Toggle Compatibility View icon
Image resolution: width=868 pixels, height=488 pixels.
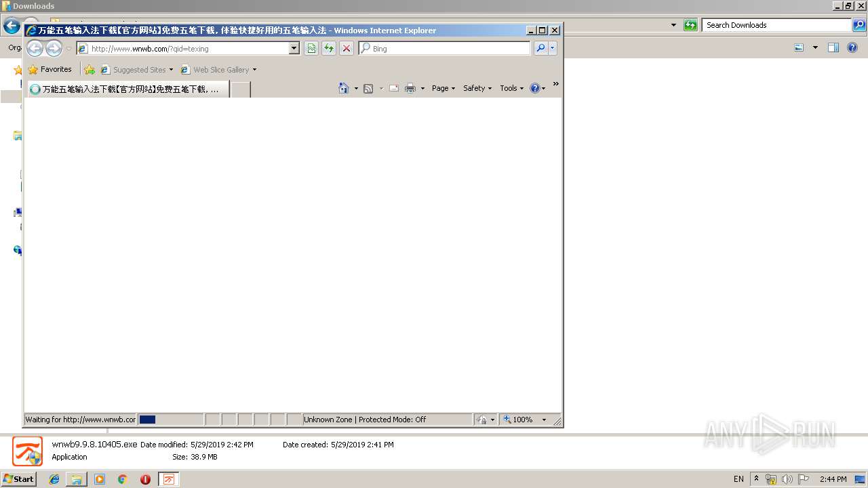pyautogui.click(x=311, y=48)
